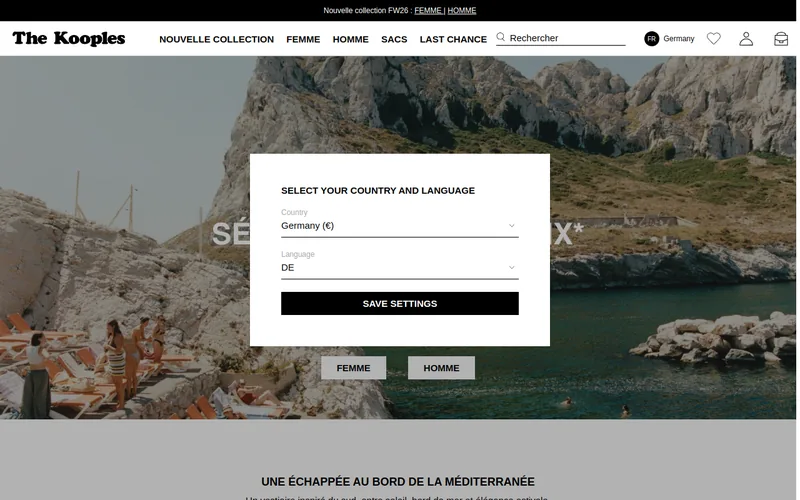
Task: Open the wishlist heart icon
Action: (716, 38)
